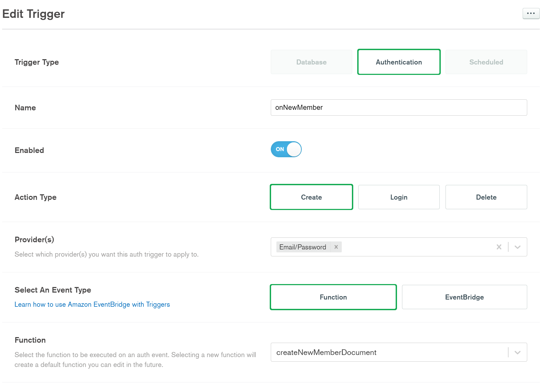The height and width of the screenshot is (392, 540).
Task: Remove the Email/Password provider tag
Action: coord(336,247)
